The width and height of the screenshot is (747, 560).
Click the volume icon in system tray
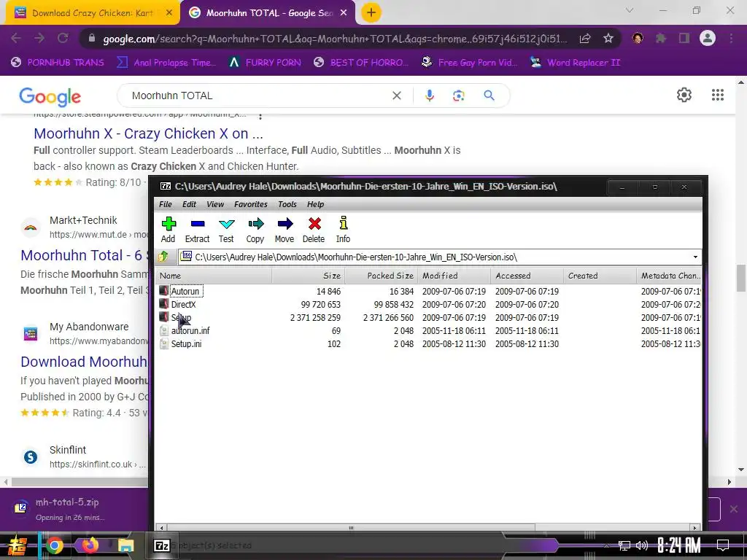642,545
